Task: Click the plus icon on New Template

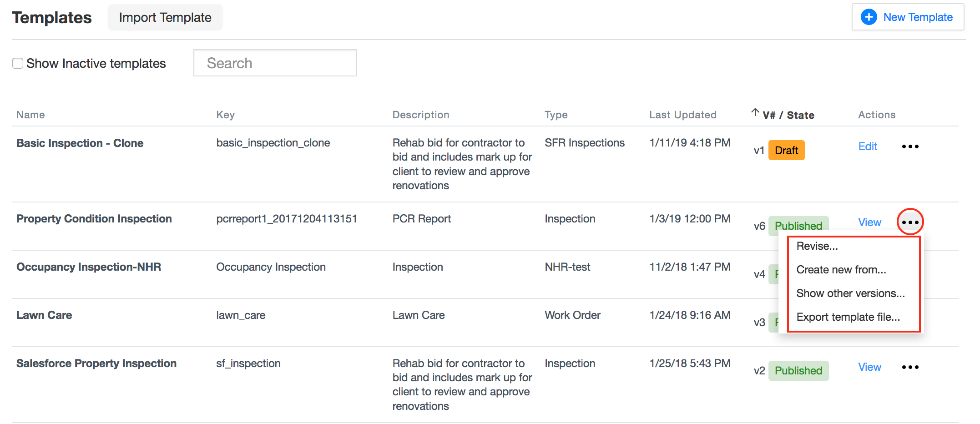Action: tap(869, 17)
